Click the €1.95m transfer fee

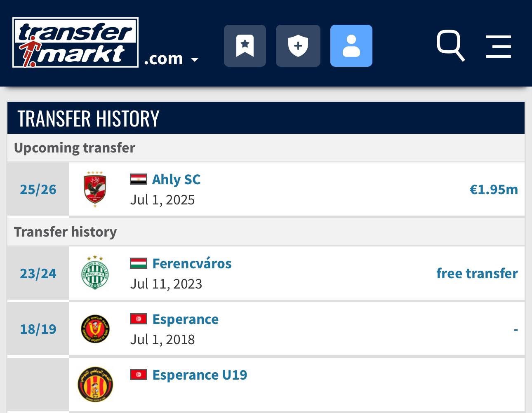click(x=493, y=190)
